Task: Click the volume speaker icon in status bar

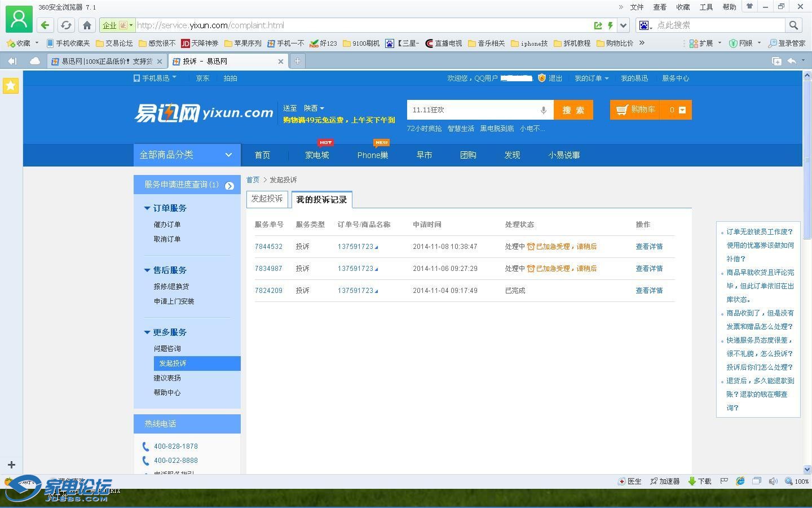Action: click(773, 481)
